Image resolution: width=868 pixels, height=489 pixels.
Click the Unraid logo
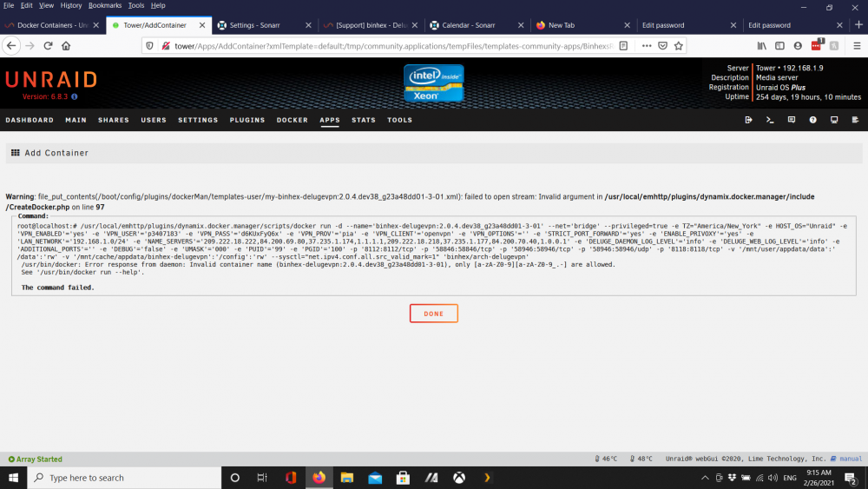click(x=51, y=80)
